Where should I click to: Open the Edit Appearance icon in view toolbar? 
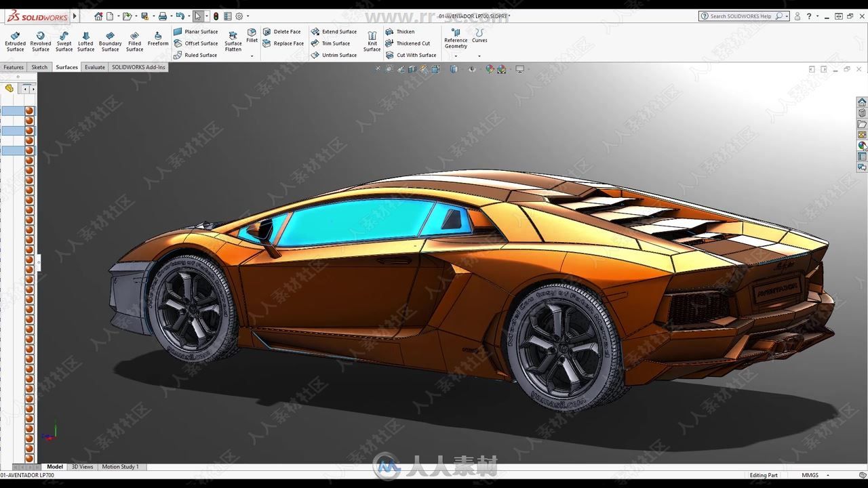point(490,69)
